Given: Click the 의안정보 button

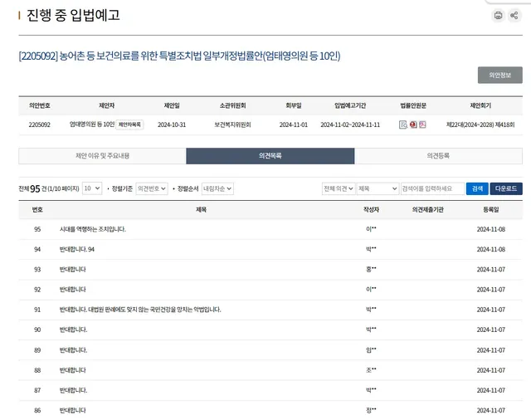Looking at the screenshot, I should point(499,75).
